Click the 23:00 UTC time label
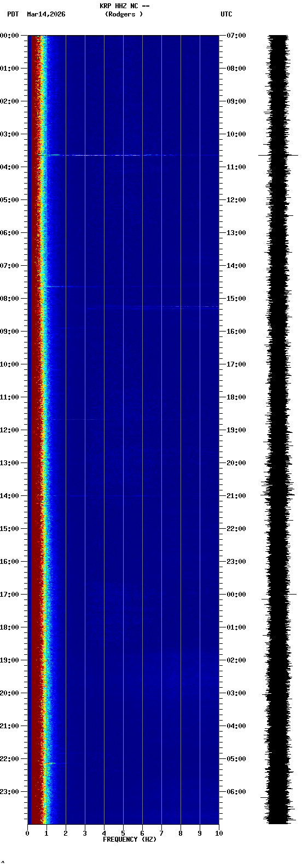The height and width of the screenshot is (868, 302). click(x=236, y=562)
